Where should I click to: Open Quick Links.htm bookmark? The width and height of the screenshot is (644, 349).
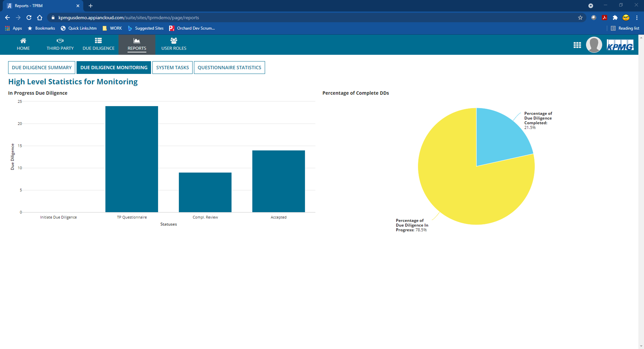coord(78,28)
